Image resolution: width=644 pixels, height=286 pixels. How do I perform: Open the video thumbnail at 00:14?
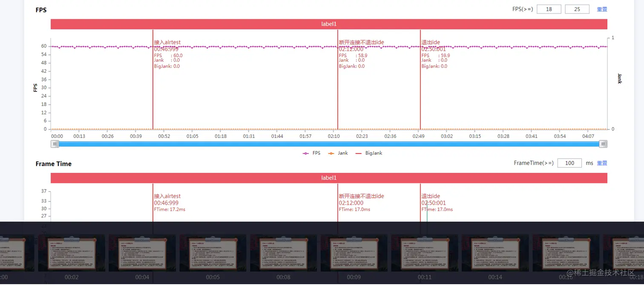pos(495,253)
